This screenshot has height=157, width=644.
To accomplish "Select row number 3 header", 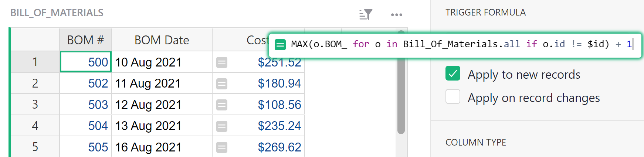I will point(35,105).
